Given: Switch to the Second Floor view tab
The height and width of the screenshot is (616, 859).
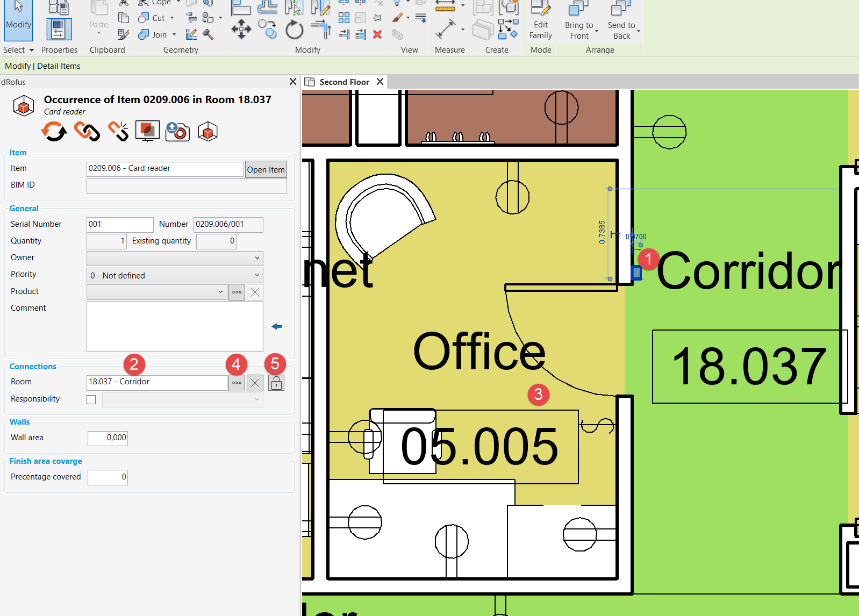Looking at the screenshot, I should [x=344, y=82].
